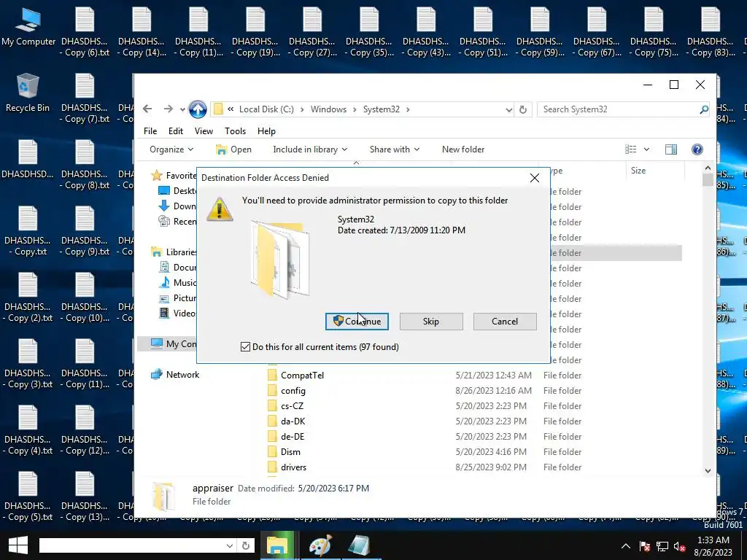Click New folder

[x=463, y=149]
